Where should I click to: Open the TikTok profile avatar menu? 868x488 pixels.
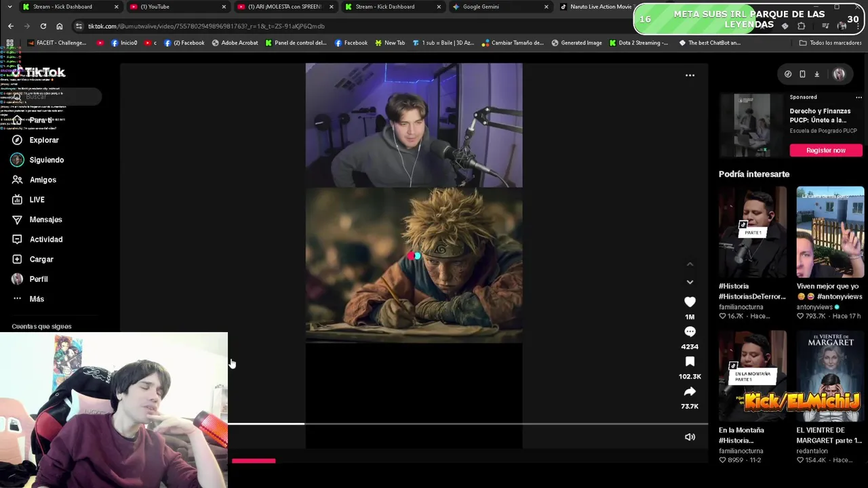tap(839, 75)
